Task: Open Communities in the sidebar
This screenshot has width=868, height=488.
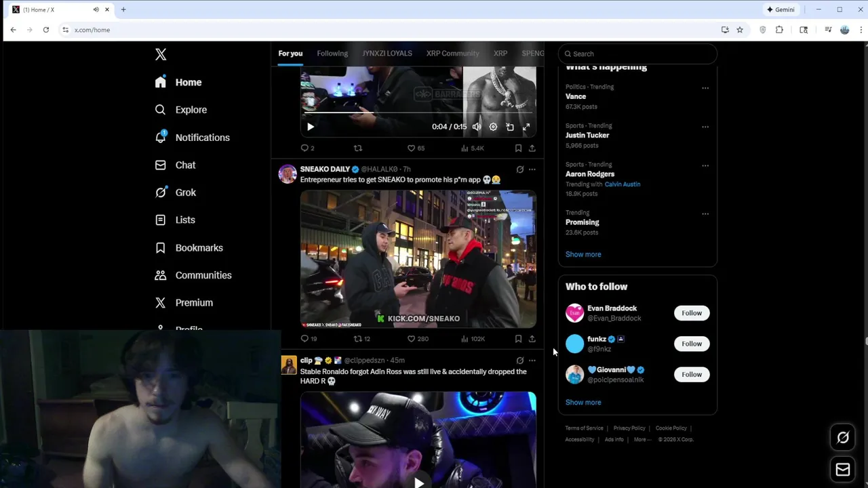Action: [193, 275]
